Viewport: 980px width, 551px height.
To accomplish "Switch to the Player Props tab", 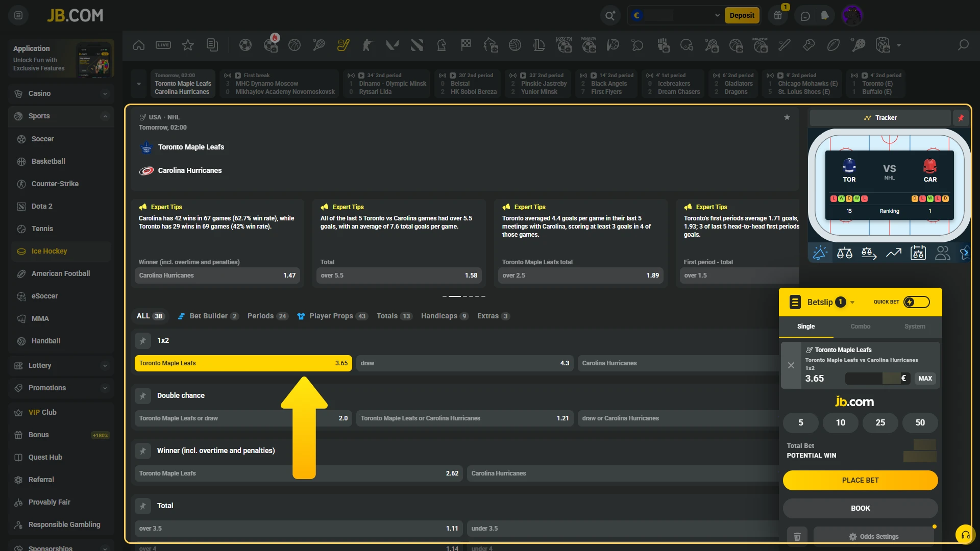I will click(x=332, y=316).
